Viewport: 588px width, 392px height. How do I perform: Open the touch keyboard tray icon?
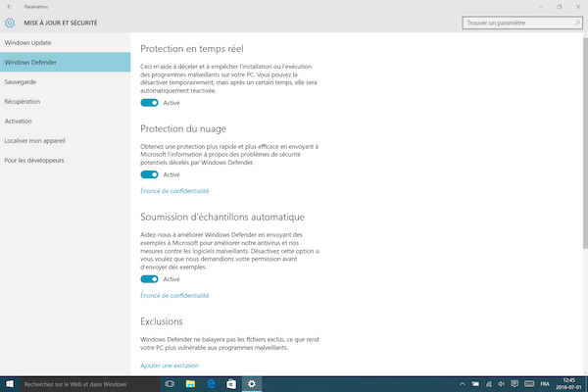coord(529,384)
